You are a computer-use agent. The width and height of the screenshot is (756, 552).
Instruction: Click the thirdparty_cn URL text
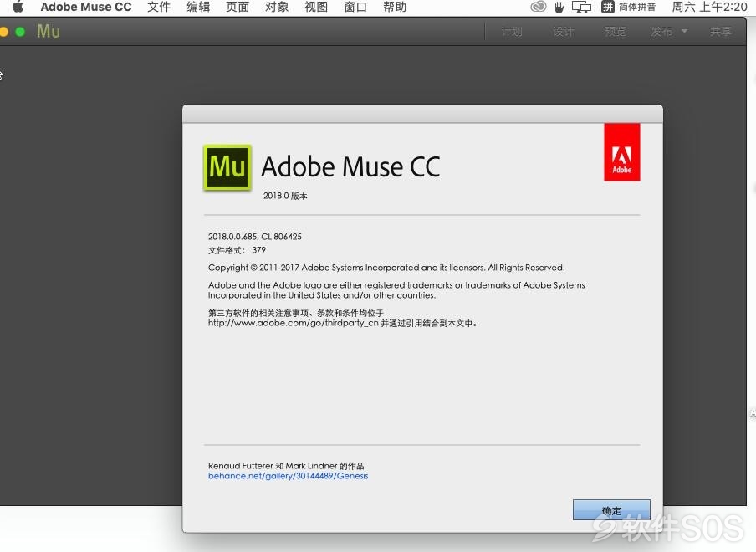294,323
